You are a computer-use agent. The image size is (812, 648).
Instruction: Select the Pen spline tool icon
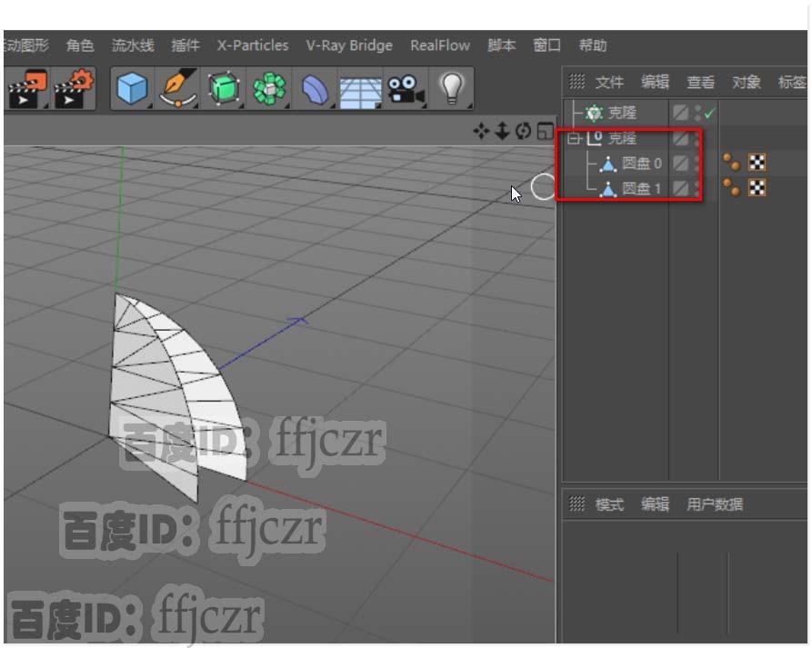pos(177,88)
